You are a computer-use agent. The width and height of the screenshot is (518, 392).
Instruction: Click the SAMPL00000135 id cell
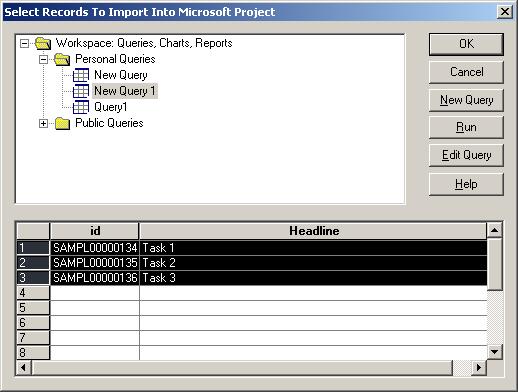[95, 263]
